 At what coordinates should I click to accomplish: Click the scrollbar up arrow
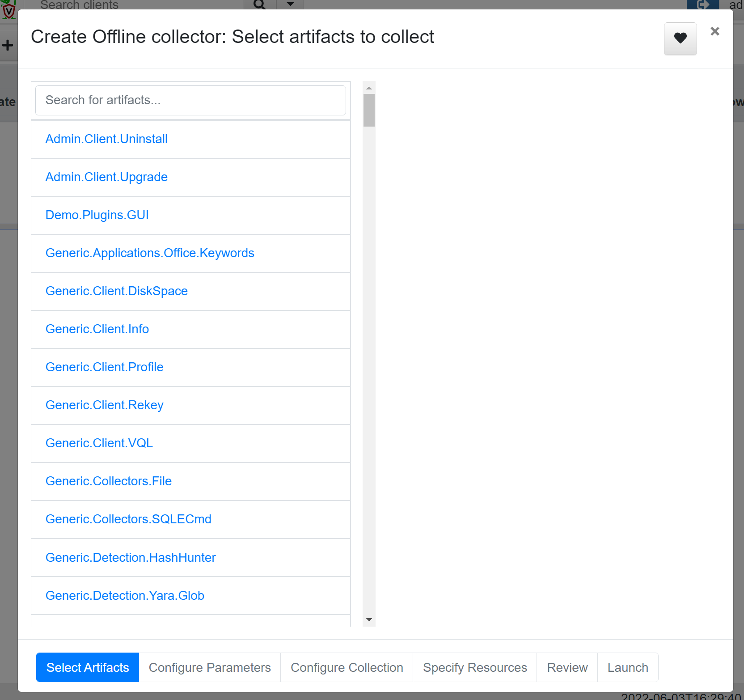tap(369, 88)
